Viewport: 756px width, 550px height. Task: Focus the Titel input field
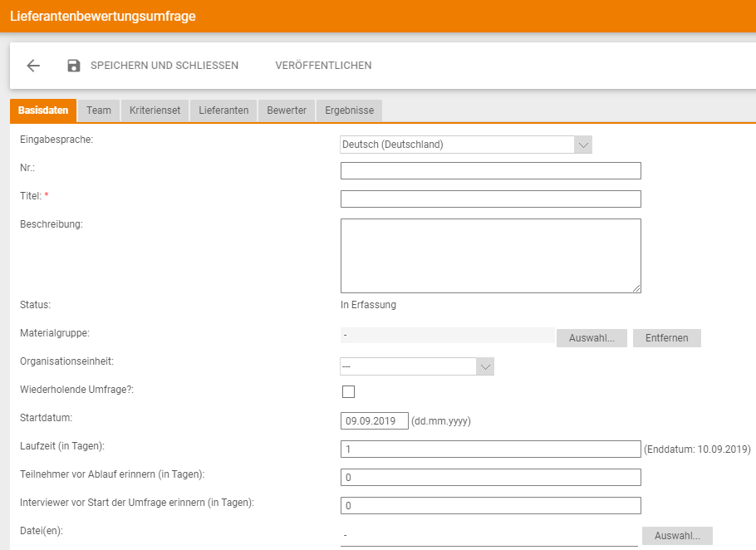[490, 199]
